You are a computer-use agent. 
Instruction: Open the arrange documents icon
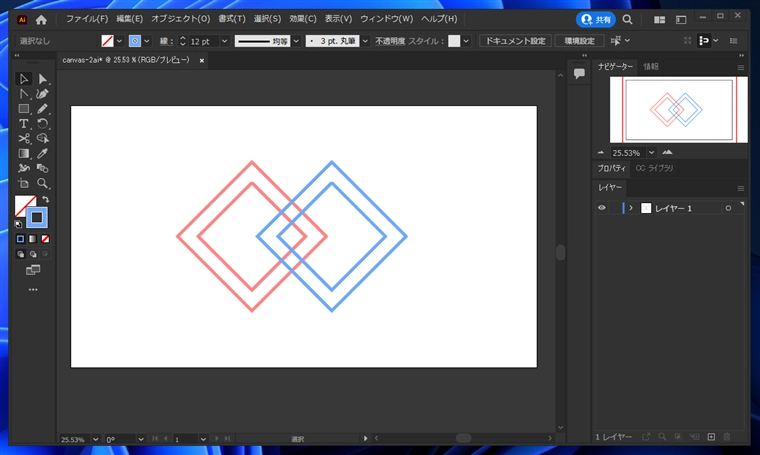pyautogui.click(x=659, y=19)
